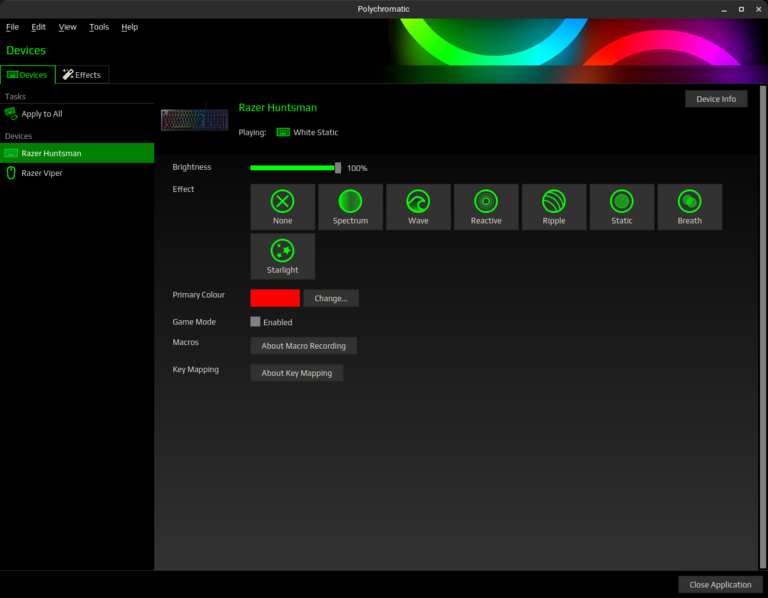Image resolution: width=768 pixels, height=598 pixels.
Task: Switch to the Effects tab
Action: tap(82, 74)
